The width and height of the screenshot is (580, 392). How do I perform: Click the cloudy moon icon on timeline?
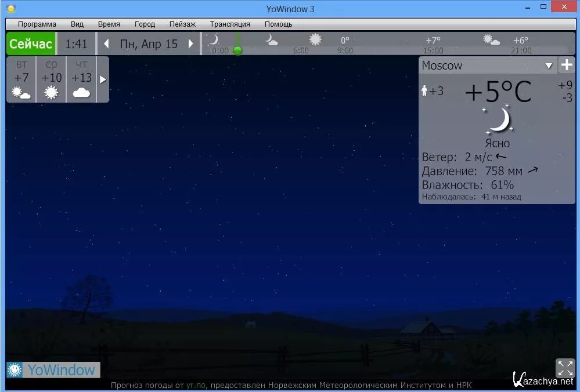tap(271, 39)
